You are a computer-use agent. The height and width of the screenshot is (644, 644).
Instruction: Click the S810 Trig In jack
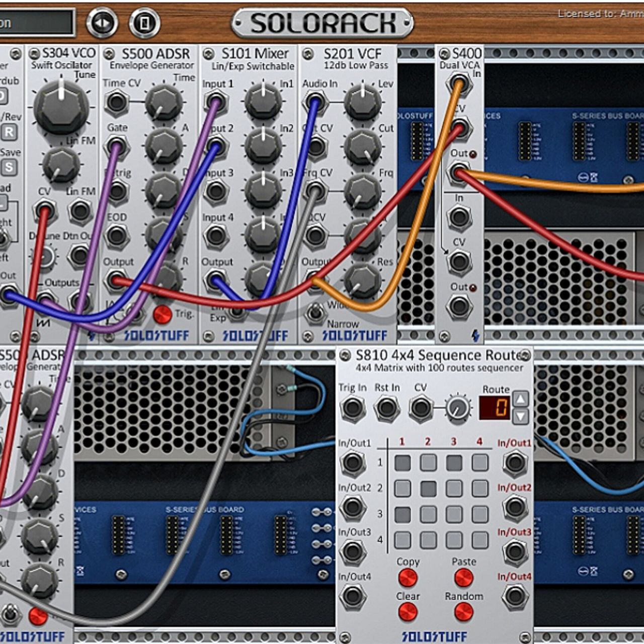352,408
